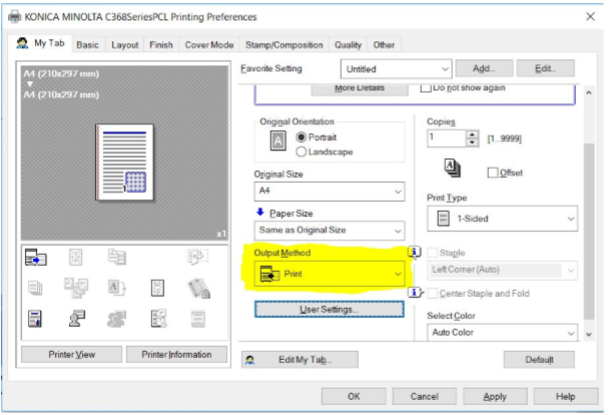Screen dimensions: 612x415
Task: Click the blue down arrow next to Paper Size
Action: tap(260, 212)
